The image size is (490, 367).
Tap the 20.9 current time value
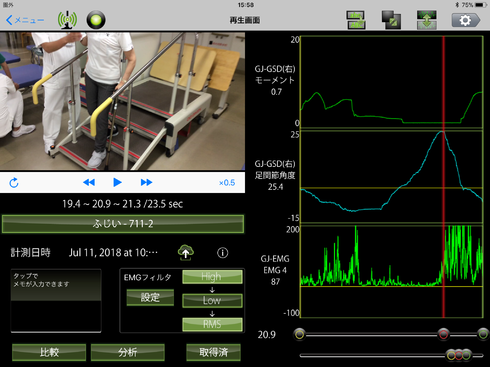[x=266, y=334]
